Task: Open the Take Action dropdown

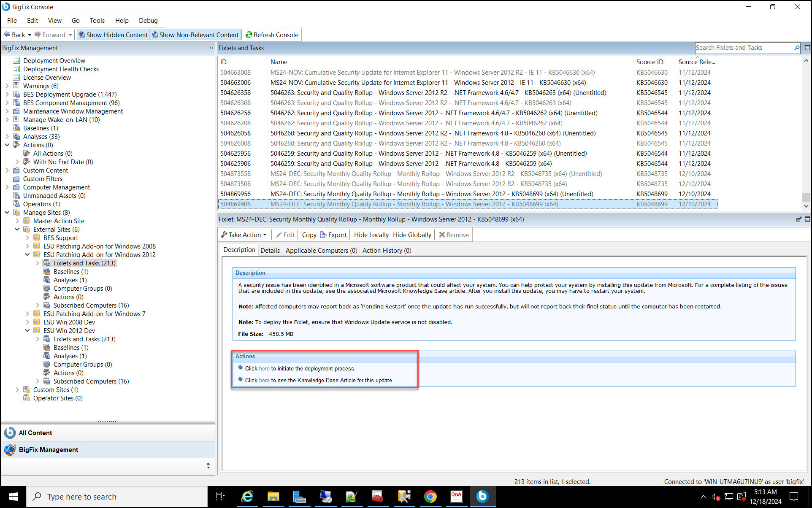Action: click(265, 235)
